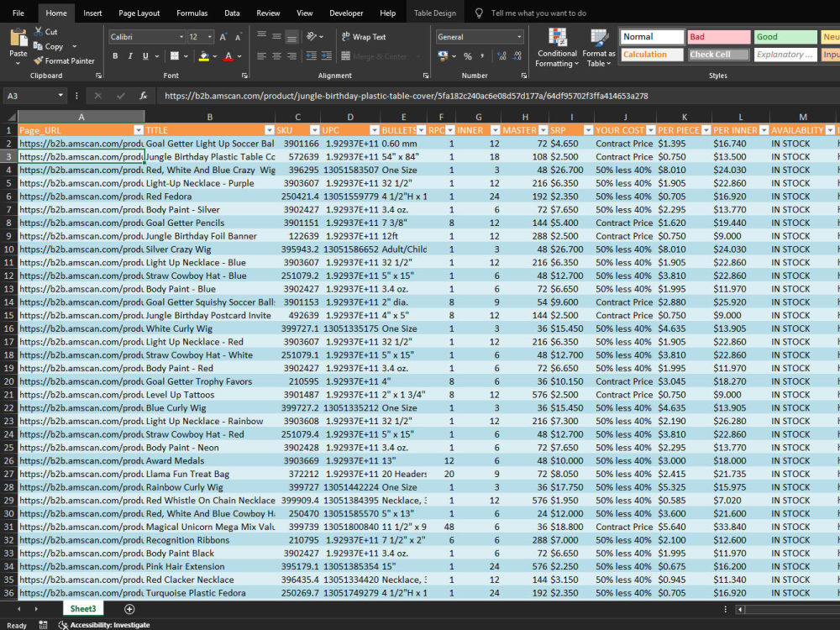
Task: Switch to the Data tab
Action: pos(232,13)
